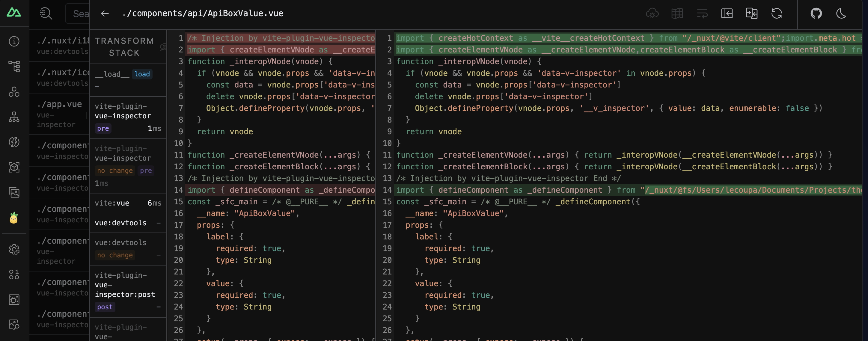Toggle the diff comparison view icon
868x341 pixels.
tap(752, 13)
